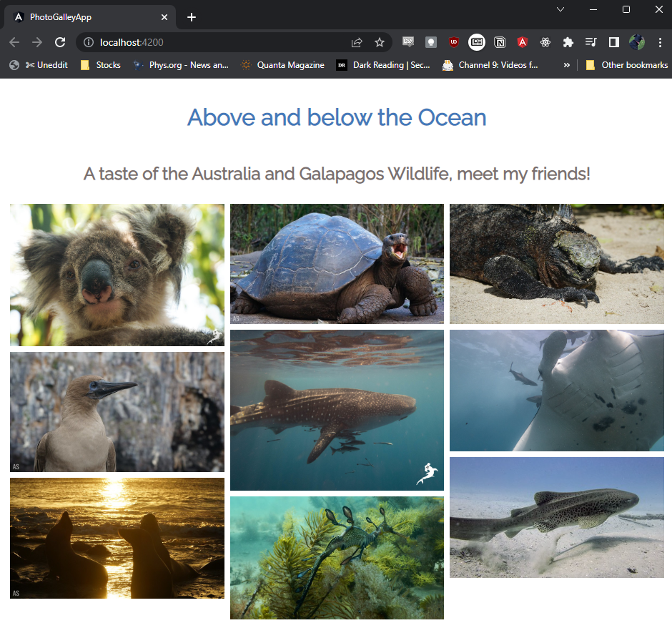Open a new tab
Image resolution: width=672 pixels, height=628 pixels.
192,17
